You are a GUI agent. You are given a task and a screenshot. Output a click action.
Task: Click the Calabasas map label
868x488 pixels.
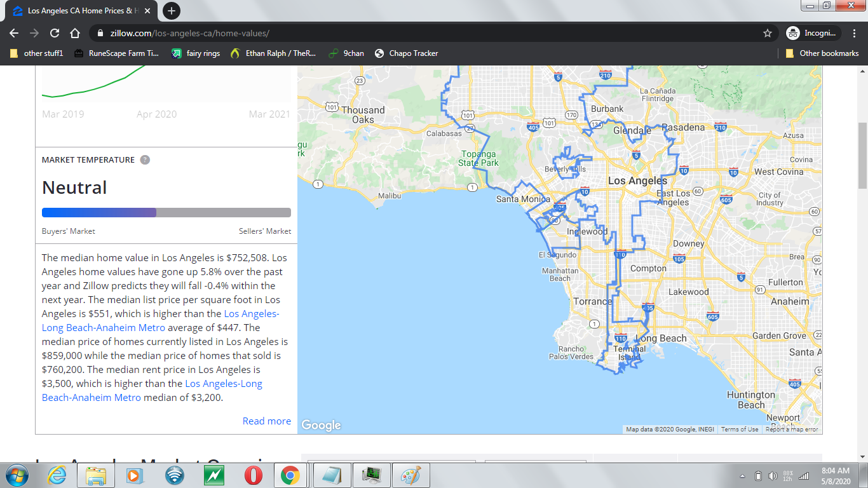coord(444,133)
